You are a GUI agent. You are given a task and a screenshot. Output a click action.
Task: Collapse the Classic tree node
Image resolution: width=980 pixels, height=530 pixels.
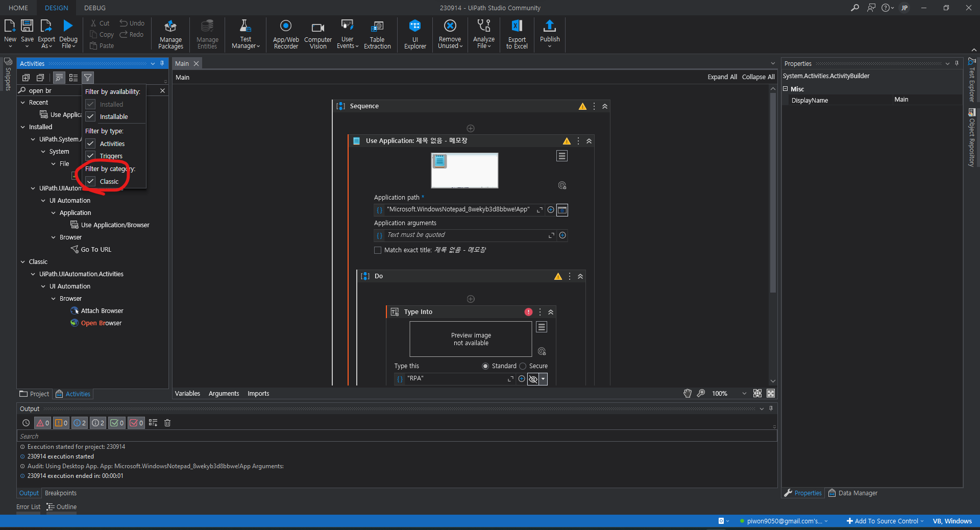(x=23, y=262)
